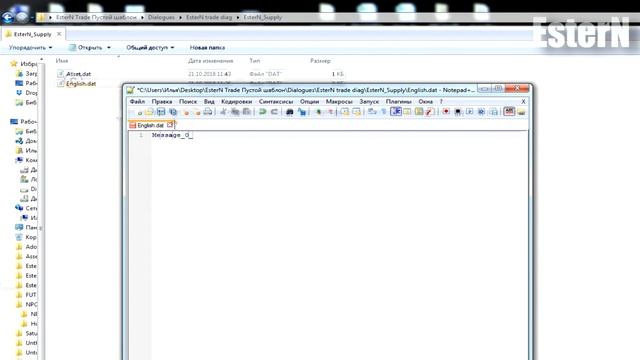This screenshot has width=640, height=360.
Task: Toggle show all characters icon
Action: [x=384, y=111]
